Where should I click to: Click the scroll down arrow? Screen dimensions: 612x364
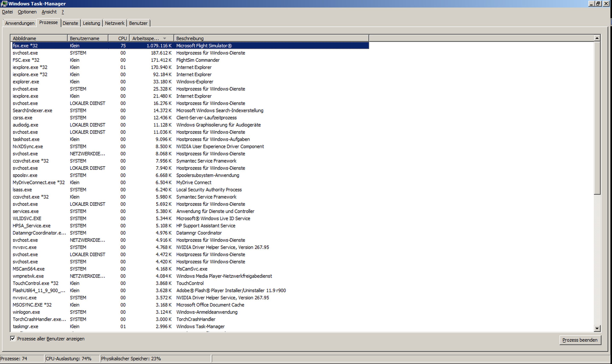tap(597, 328)
